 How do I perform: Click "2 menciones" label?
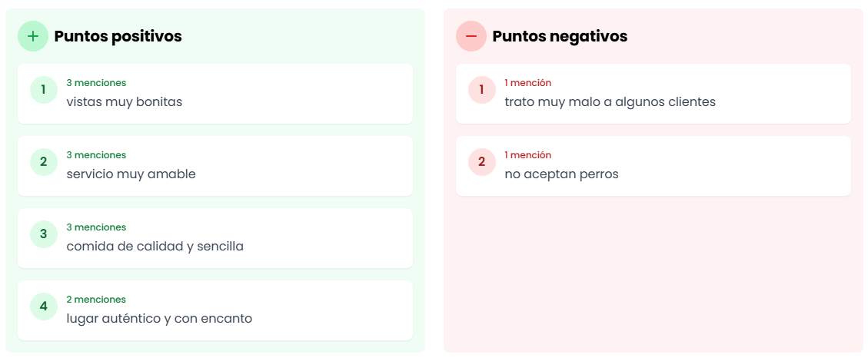point(96,300)
